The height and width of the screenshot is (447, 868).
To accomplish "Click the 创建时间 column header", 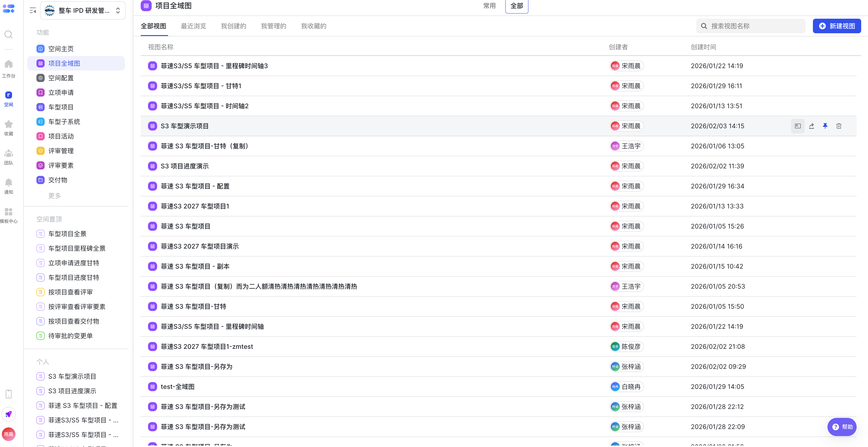I will [703, 47].
